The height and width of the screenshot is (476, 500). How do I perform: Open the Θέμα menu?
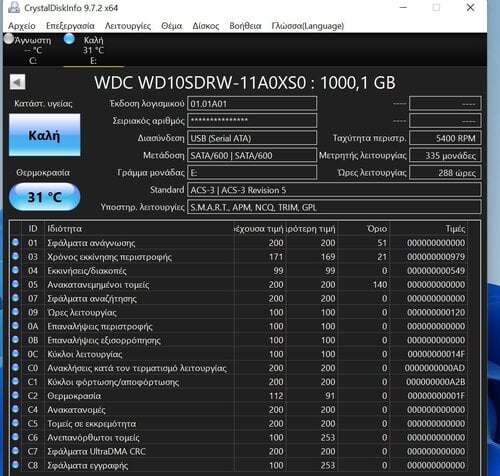click(171, 26)
